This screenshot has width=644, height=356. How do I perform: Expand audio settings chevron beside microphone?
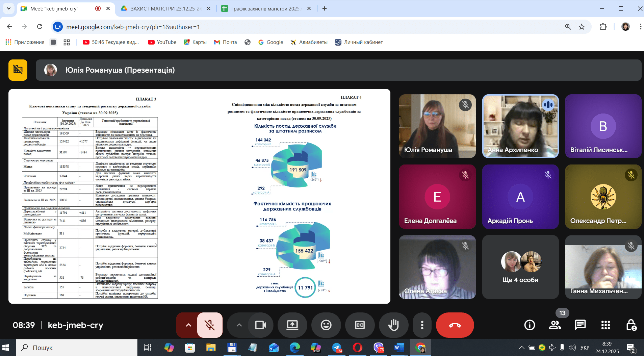point(188,325)
